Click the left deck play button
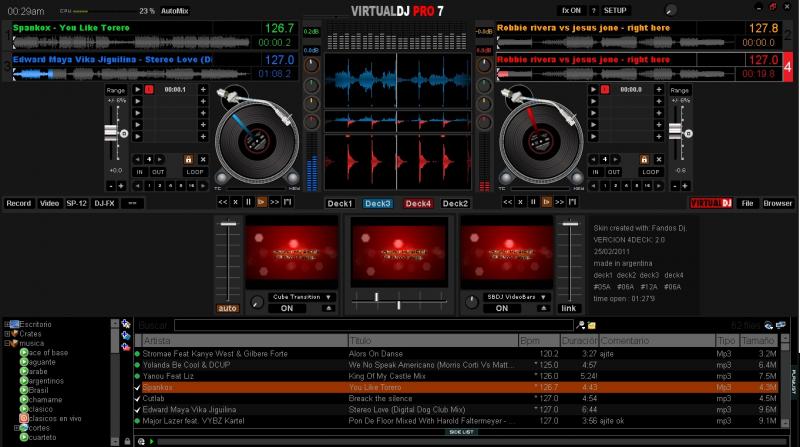 261,202
